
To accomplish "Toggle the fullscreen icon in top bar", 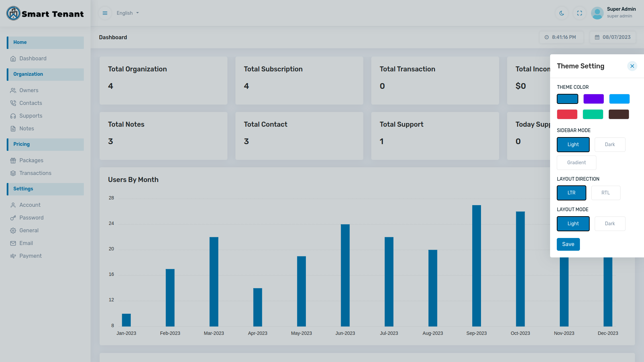I will [580, 13].
